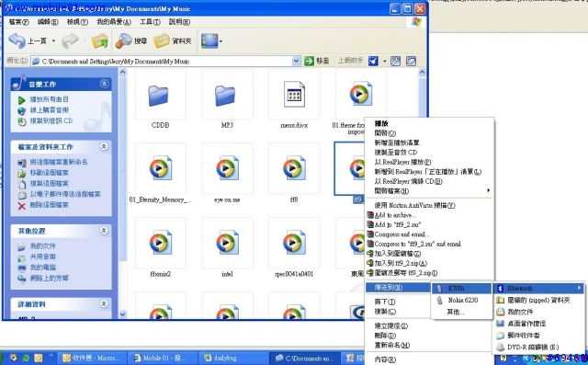The height and width of the screenshot is (365, 588).
Task: Collapse the 詳細資料 panel chevron
Action: [x=104, y=303]
